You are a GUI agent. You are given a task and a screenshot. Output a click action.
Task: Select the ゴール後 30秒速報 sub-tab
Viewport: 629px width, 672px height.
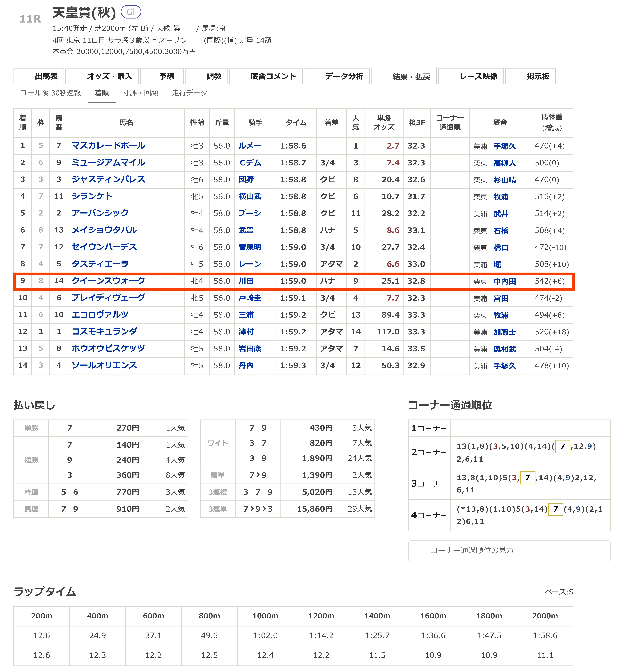[50, 93]
